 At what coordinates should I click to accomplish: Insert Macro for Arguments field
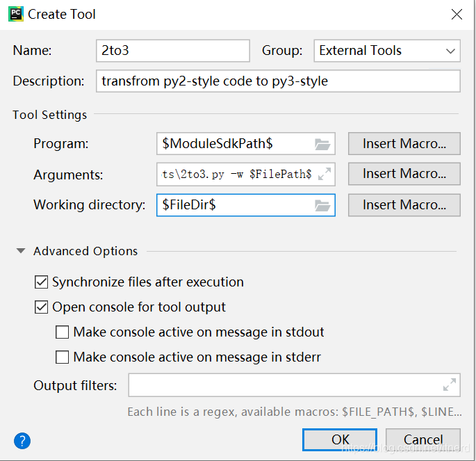pos(404,174)
